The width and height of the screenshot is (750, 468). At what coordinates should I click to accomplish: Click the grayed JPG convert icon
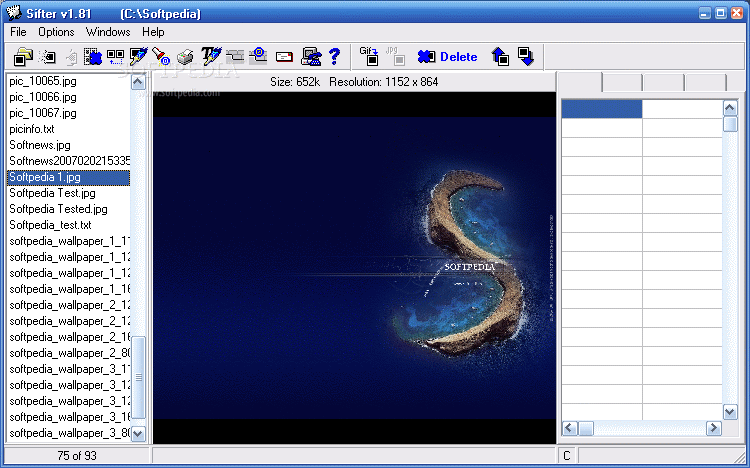[x=396, y=56]
